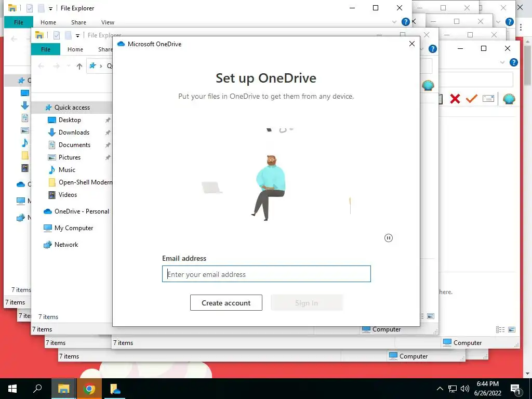Click the pin icon beside Pictures

[108, 157]
